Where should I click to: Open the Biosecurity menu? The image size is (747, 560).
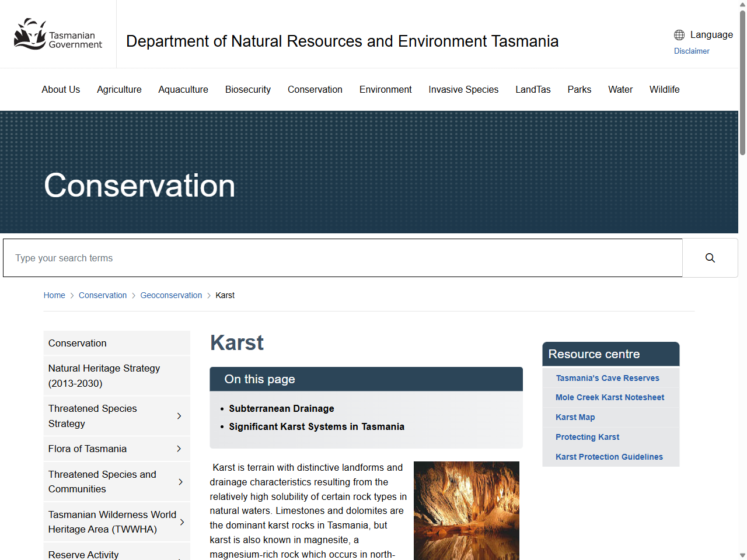coord(248,89)
